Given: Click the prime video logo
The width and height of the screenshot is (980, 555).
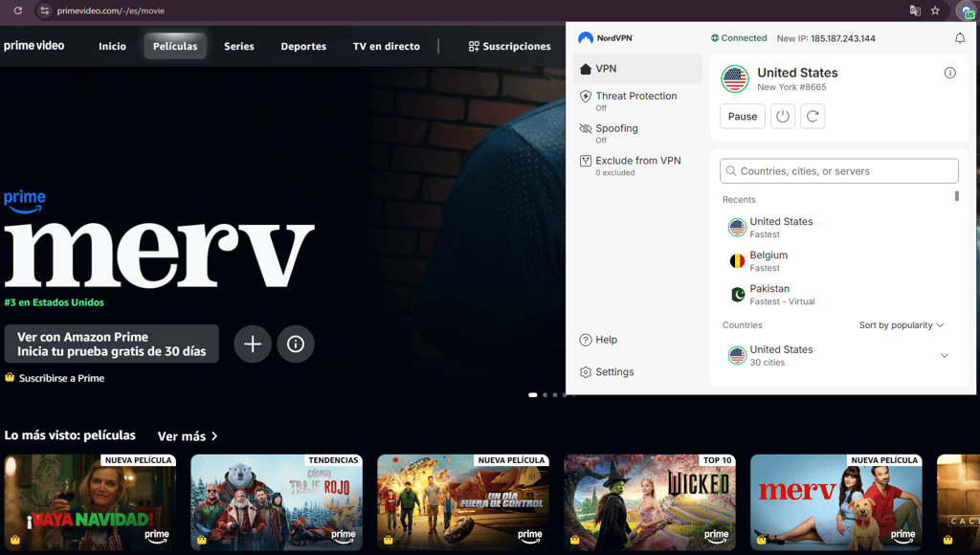Looking at the screenshot, I should (x=33, y=46).
